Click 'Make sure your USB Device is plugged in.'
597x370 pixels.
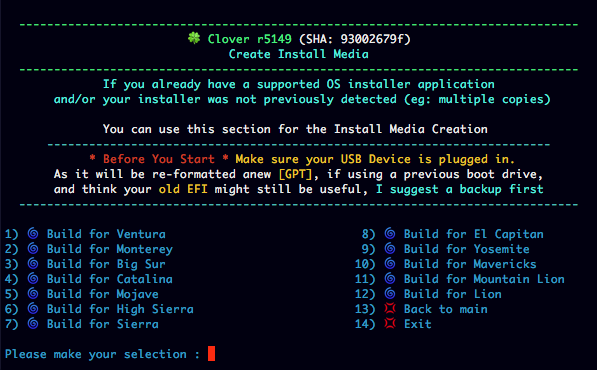[375, 159]
